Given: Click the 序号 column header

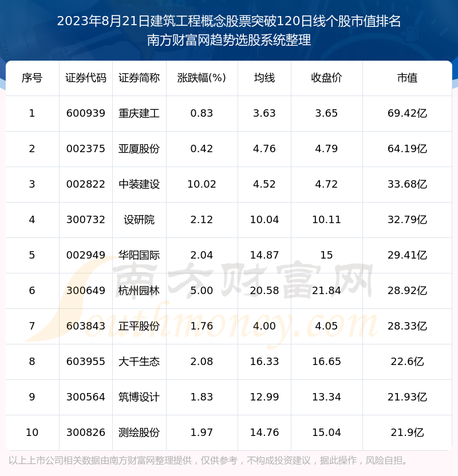Looking at the screenshot, I should 32,78.
